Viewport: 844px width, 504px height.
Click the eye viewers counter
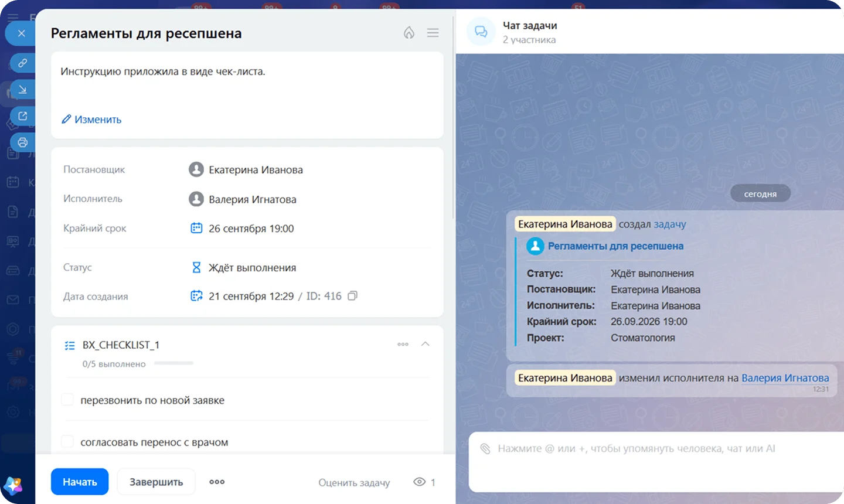tap(424, 482)
